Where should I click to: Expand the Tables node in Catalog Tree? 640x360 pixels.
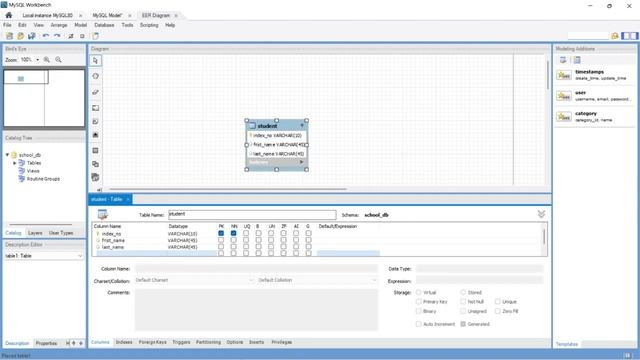click(15, 163)
